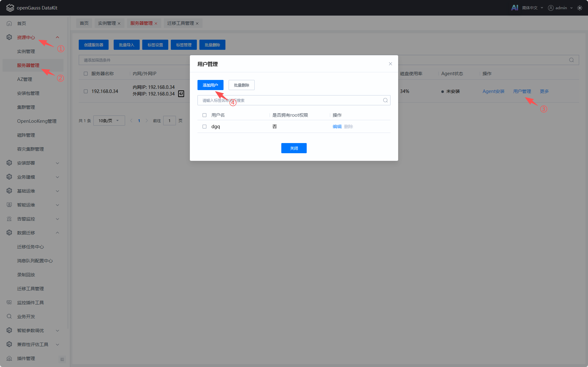Click the user search input field
588x367 pixels.
tap(289, 100)
